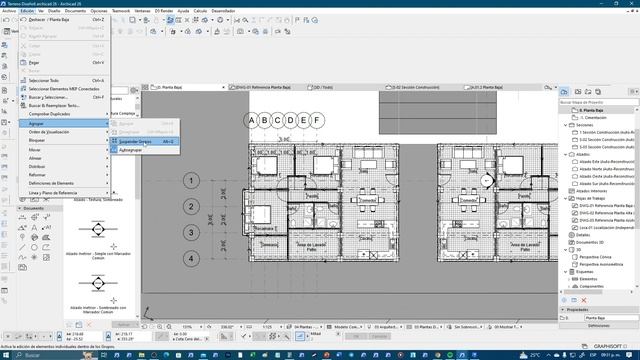Click library search settings gear
640x360 pixels.
tap(134, 90)
